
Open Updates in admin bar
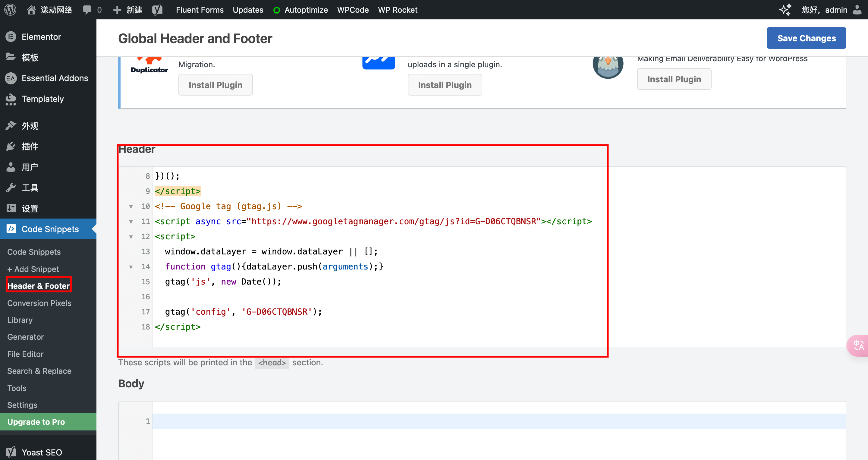pyautogui.click(x=248, y=10)
